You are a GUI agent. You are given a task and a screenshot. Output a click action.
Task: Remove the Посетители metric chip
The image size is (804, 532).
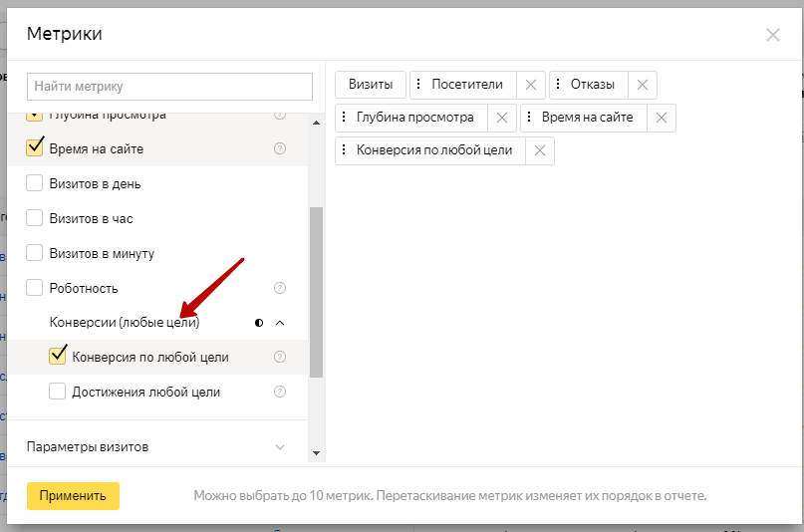530,85
